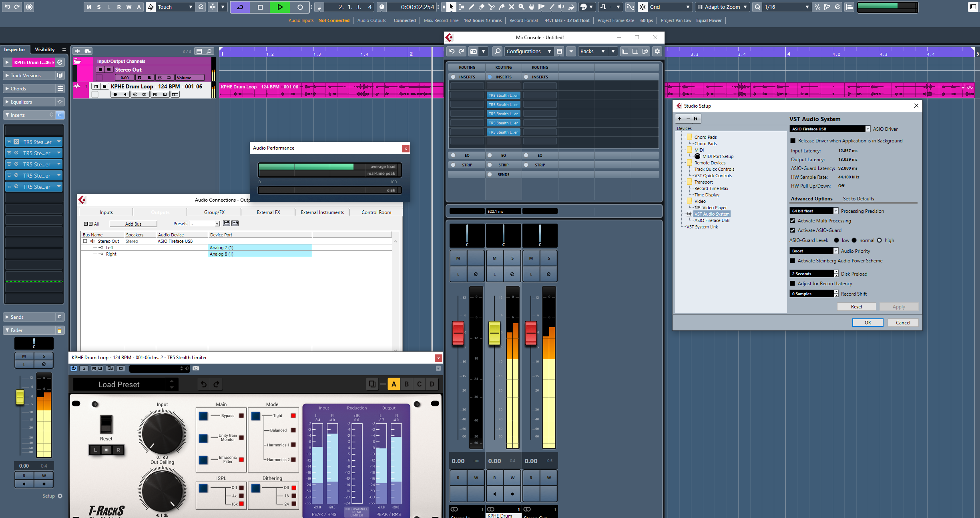This screenshot has height=518, width=980.
Task: Click Set to Defaults link
Action: pyautogui.click(x=858, y=199)
